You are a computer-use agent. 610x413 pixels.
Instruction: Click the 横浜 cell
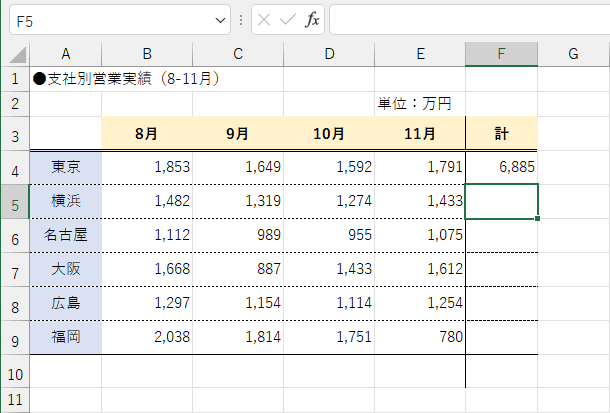pos(66,201)
